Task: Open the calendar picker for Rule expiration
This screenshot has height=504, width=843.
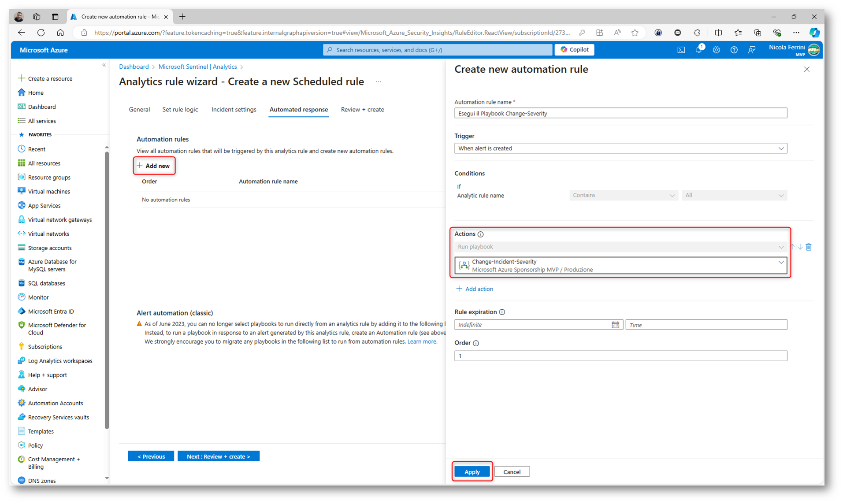Action: pos(615,325)
